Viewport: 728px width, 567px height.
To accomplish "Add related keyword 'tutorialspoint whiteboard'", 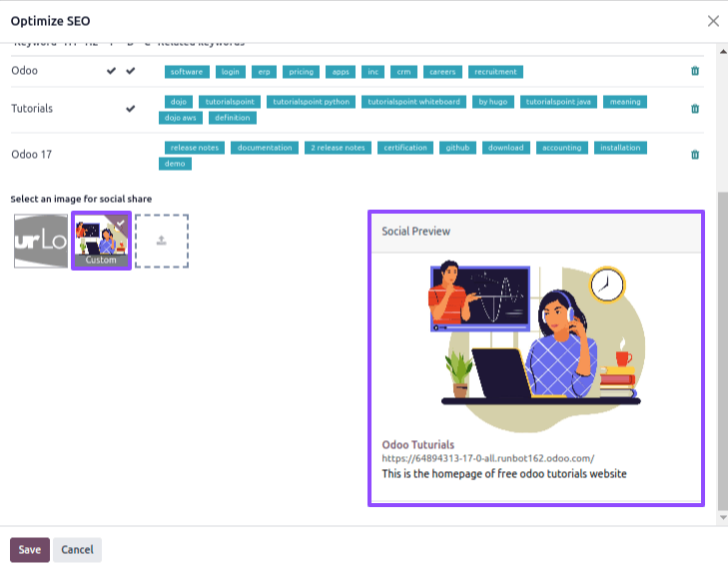I will tap(413, 102).
